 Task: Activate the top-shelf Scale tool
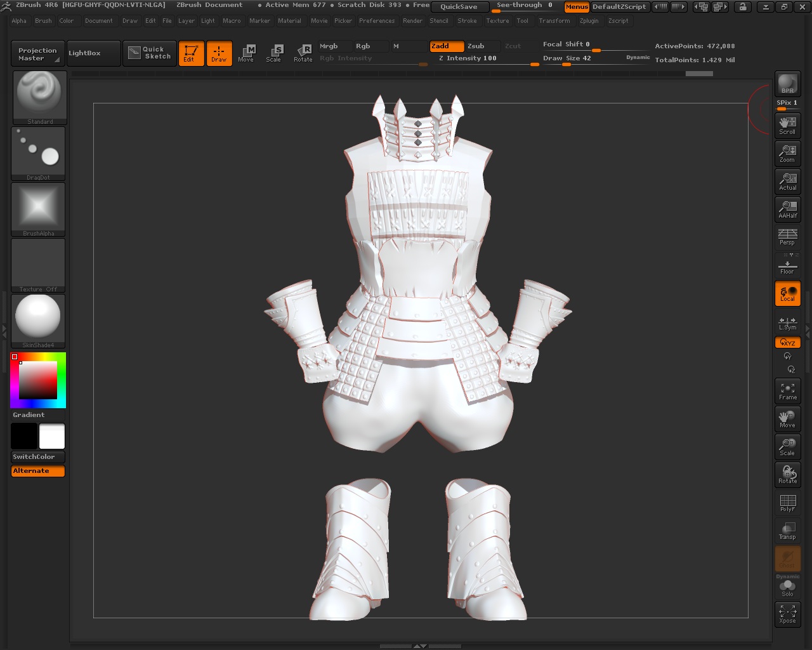point(274,53)
